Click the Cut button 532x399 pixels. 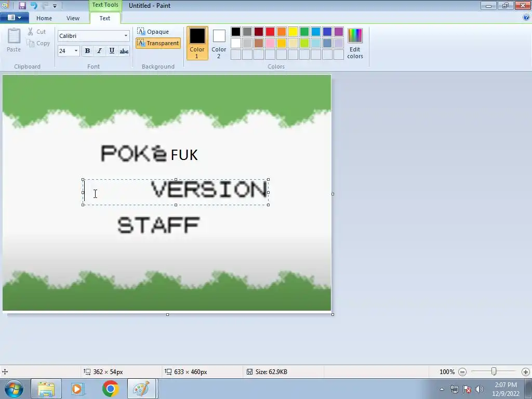tap(37, 32)
